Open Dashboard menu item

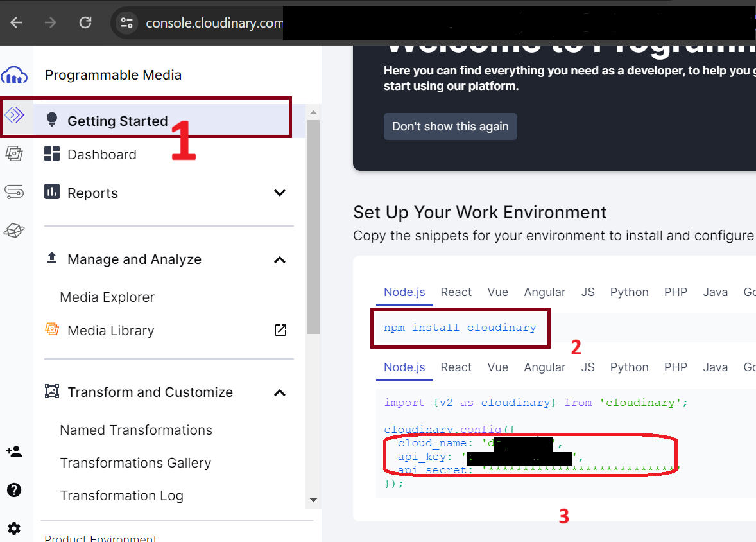click(102, 154)
